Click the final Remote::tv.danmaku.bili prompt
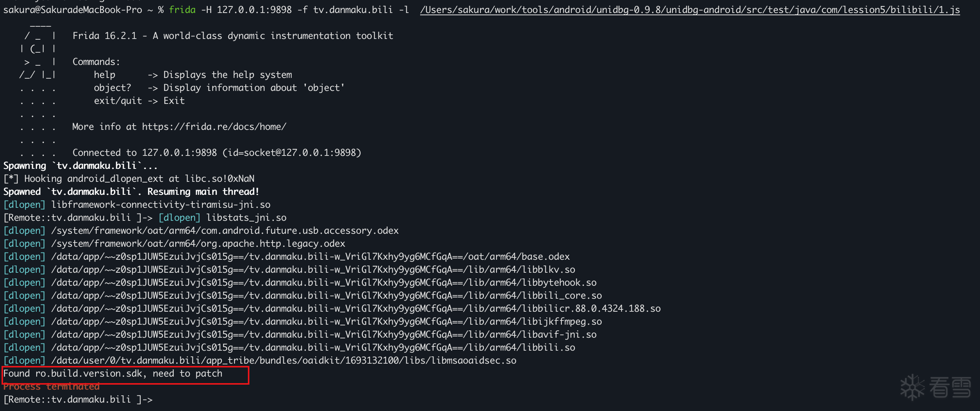 tap(78, 400)
